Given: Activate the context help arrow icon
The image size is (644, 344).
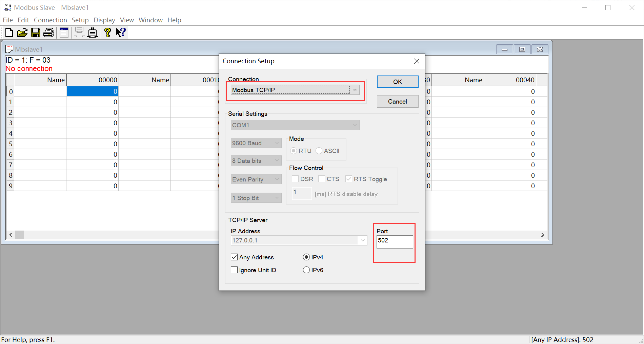Looking at the screenshot, I should point(121,33).
